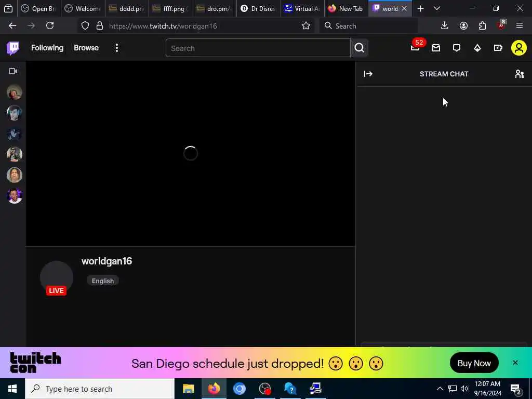Viewport: 532px width, 399px height.
Task: Open the volume speaker tray icon
Action: [464, 389]
